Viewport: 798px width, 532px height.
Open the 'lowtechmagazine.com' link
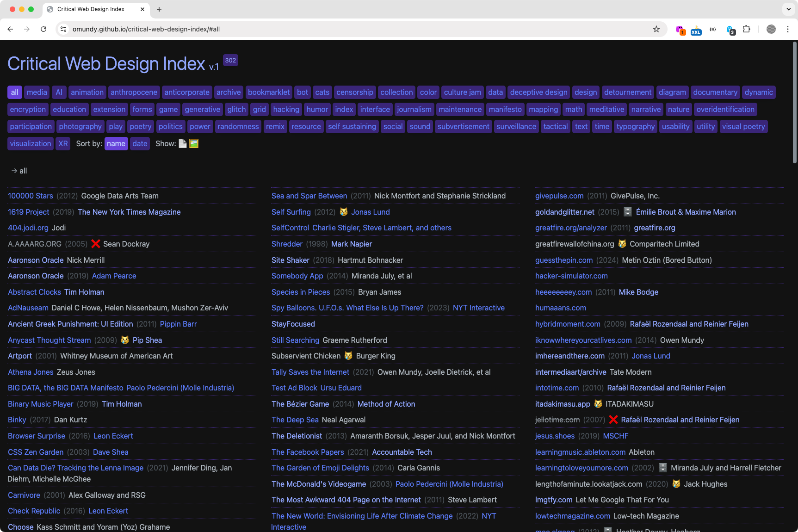tap(573, 516)
